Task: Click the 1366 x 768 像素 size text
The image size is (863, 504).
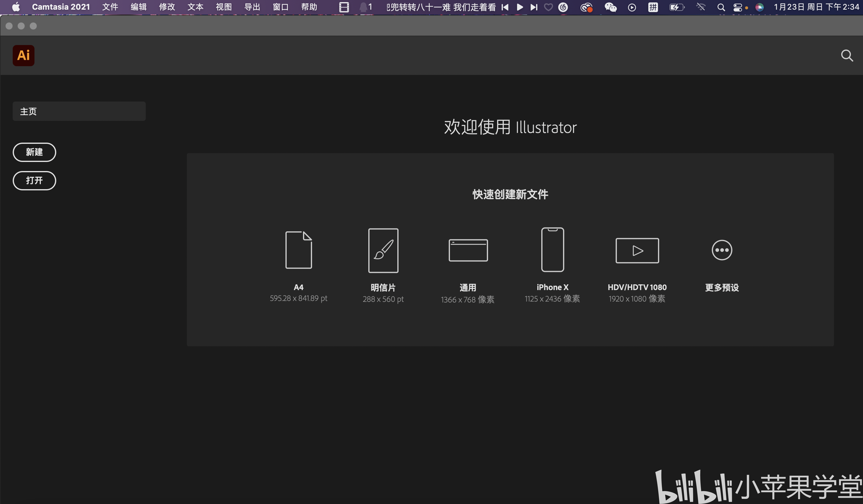Action: point(468,300)
